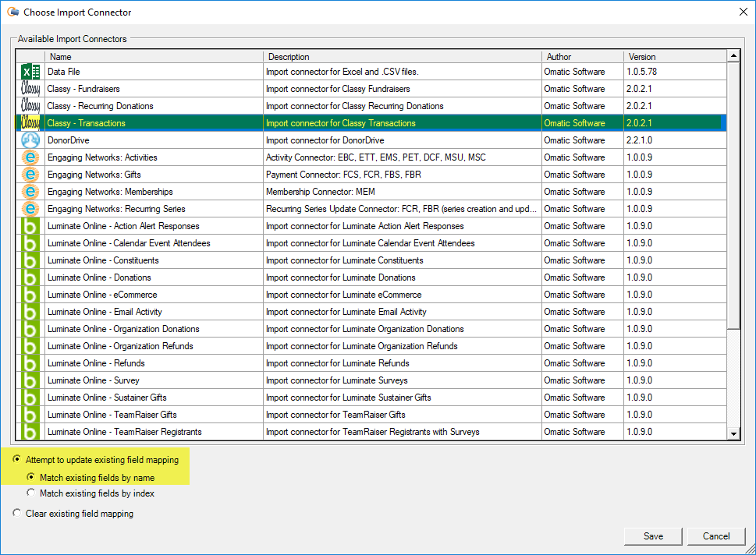Click the Classy icon for Classy - Fundraisers
This screenshot has height=555, width=756.
tap(29, 88)
